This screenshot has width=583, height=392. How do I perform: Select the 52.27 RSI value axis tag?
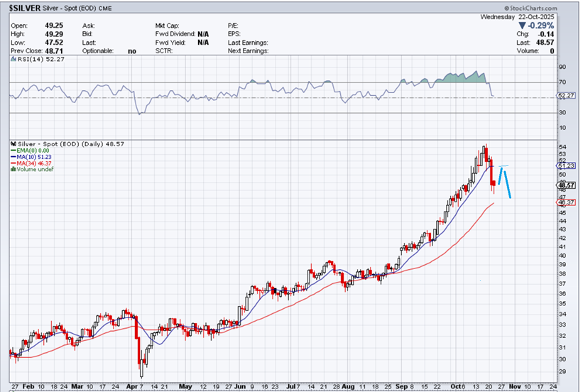click(x=566, y=95)
